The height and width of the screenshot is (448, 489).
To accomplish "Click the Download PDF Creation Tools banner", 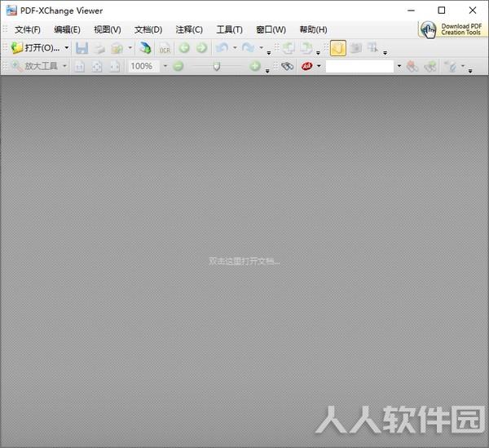I will coord(452,29).
